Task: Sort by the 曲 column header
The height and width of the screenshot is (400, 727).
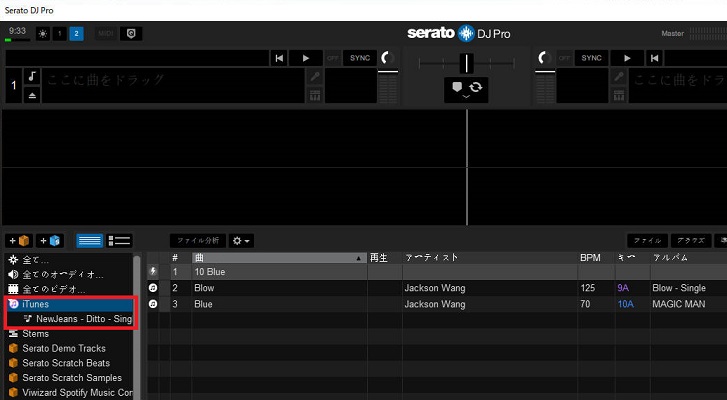Action: [x=279, y=258]
